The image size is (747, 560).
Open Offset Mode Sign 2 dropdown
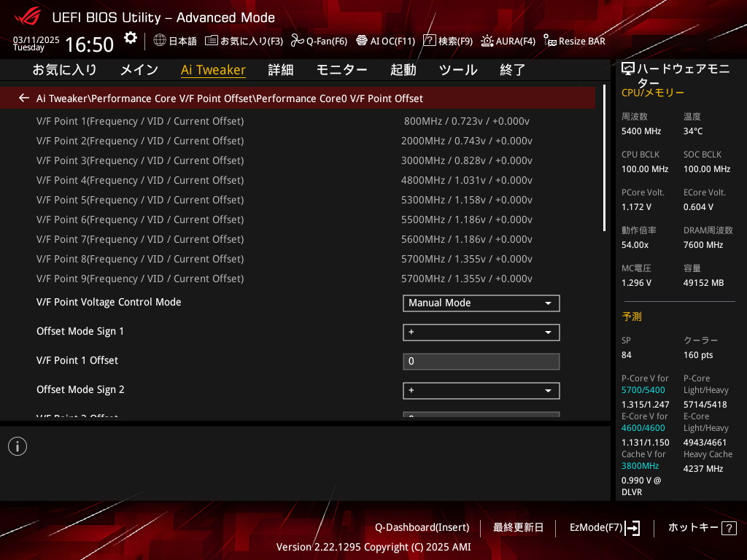[x=481, y=391]
